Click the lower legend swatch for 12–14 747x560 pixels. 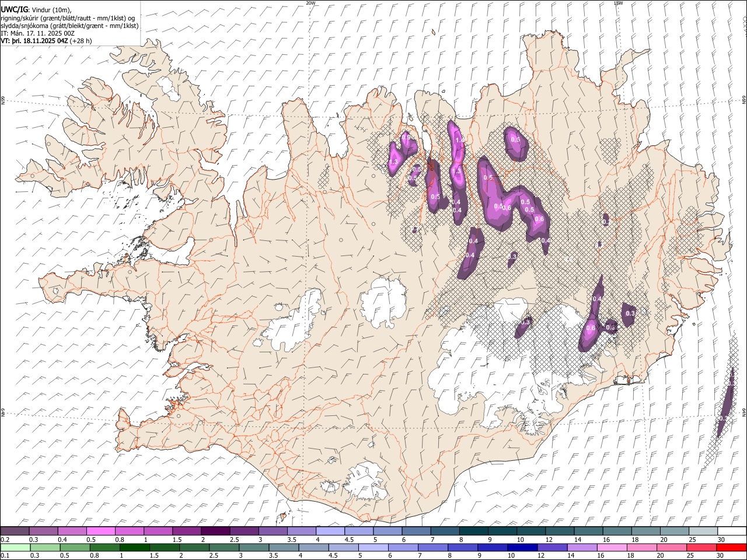click(552, 547)
